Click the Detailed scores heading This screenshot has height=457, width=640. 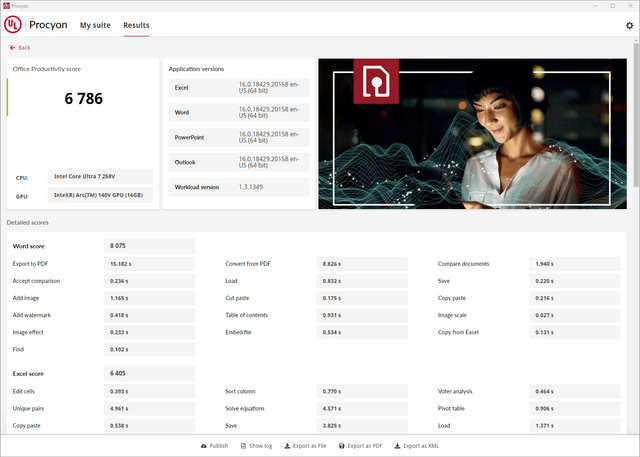27,223
